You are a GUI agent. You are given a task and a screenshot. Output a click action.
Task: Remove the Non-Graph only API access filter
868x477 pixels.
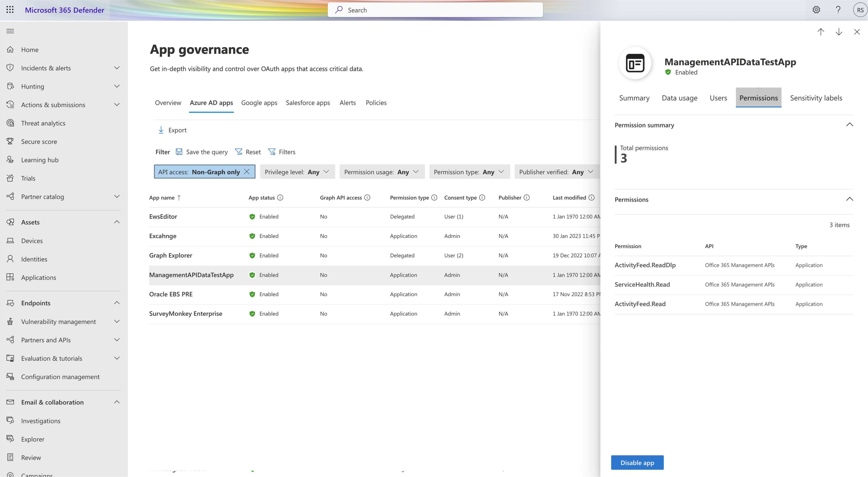click(x=248, y=171)
